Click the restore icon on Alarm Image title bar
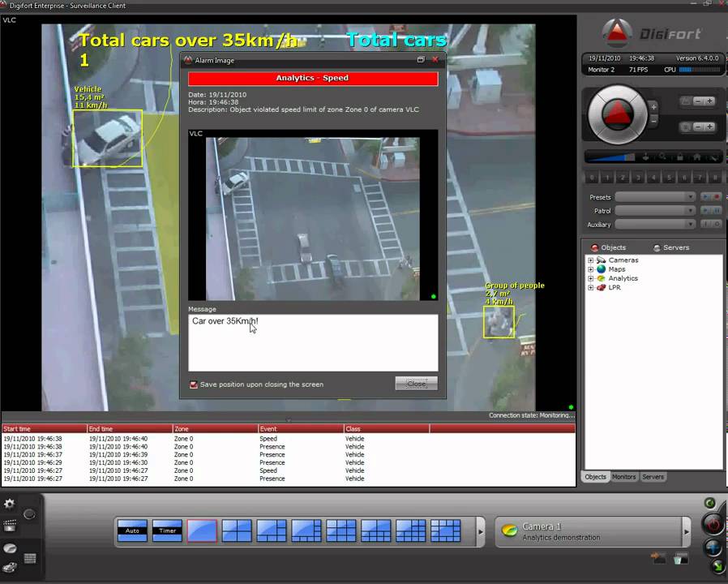 (x=421, y=59)
